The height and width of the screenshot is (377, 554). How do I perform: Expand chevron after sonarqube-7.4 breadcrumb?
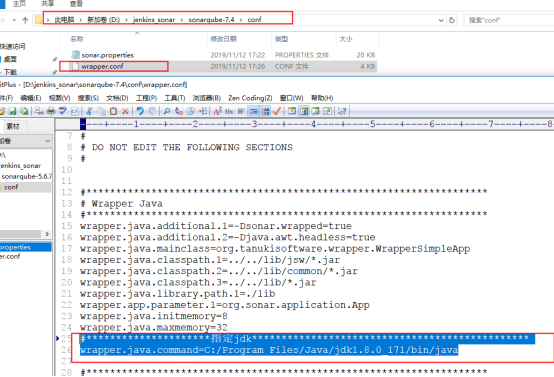(x=241, y=20)
